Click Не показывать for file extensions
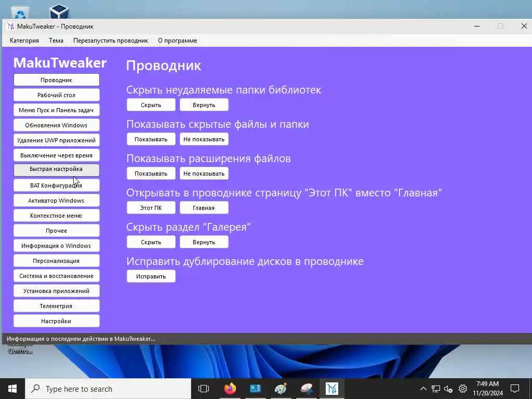 coord(204,174)
